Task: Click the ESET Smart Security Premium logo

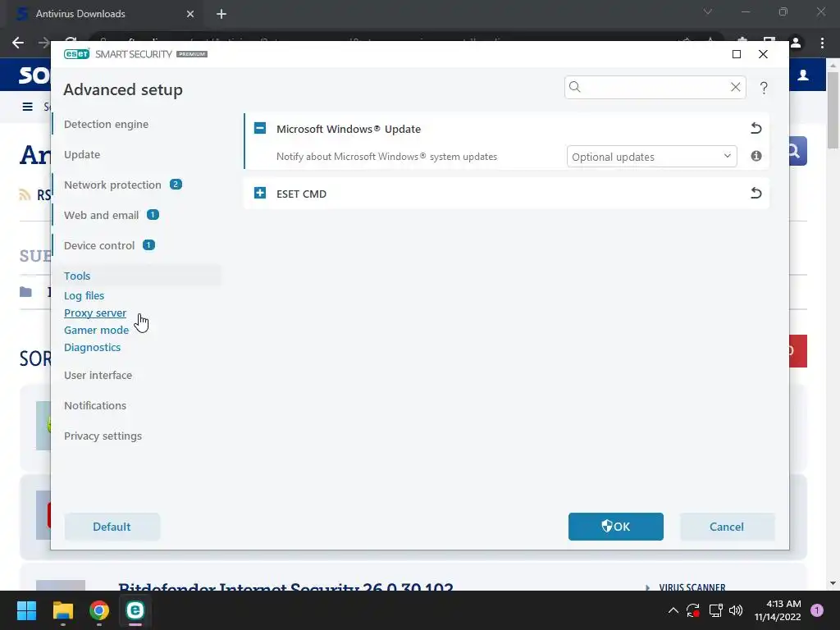Action: (x=135, y=54)
